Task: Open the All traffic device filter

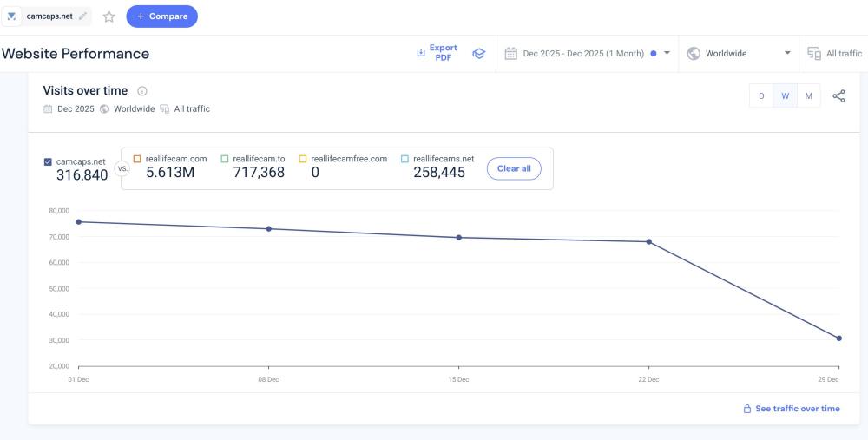Action: [x=834, y=54]
